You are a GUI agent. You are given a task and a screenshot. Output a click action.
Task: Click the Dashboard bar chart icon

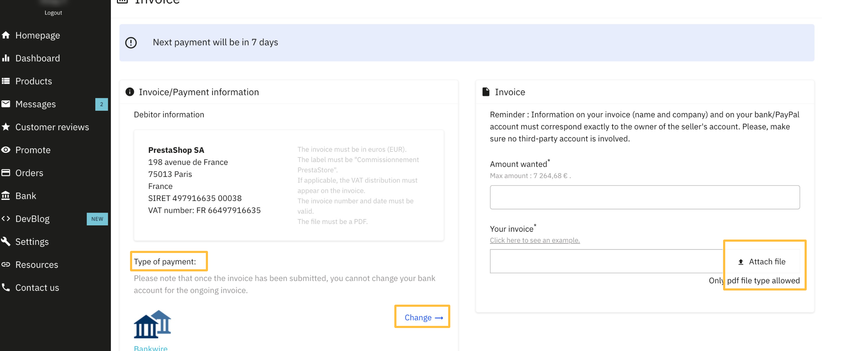[x=6, y=58]
